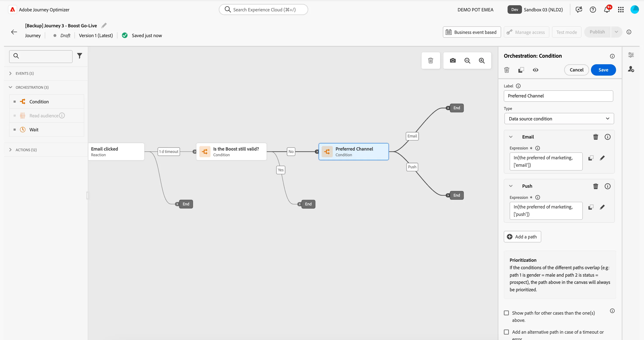Click the Manage access button
The width and height of the screenshot is (644, 340).
coord(526,32)
